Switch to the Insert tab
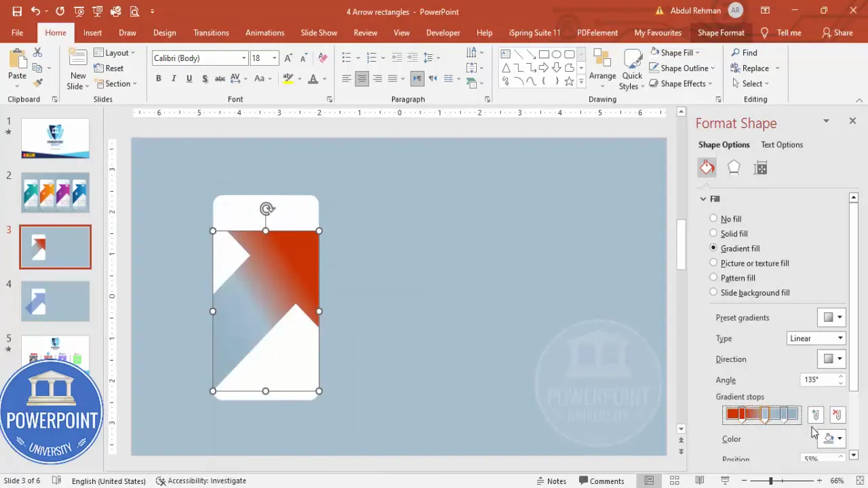The width and height of the screenshot is (868, 488). (x=93, y=33)
